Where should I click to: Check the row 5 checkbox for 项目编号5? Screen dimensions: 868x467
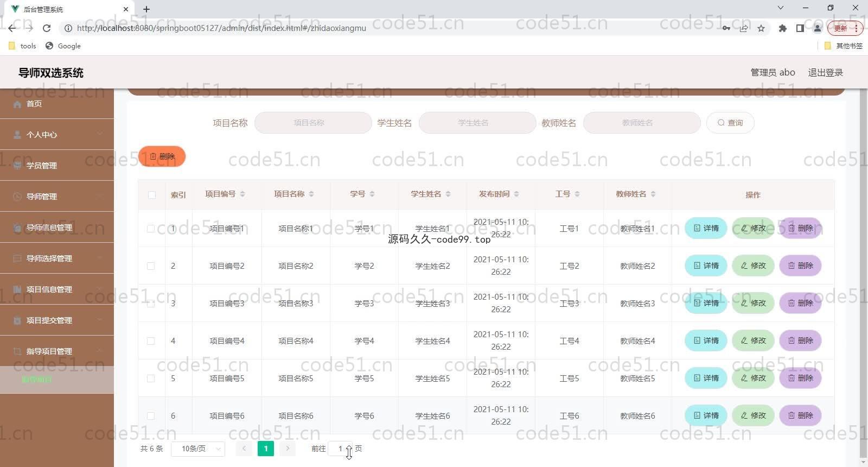[x=151, y=378]
